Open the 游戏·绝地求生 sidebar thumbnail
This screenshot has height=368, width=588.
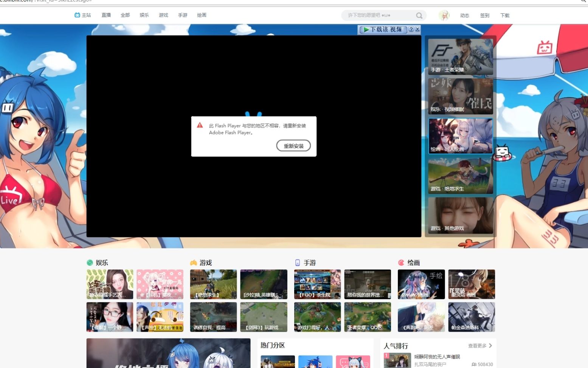tap(461, 176)
